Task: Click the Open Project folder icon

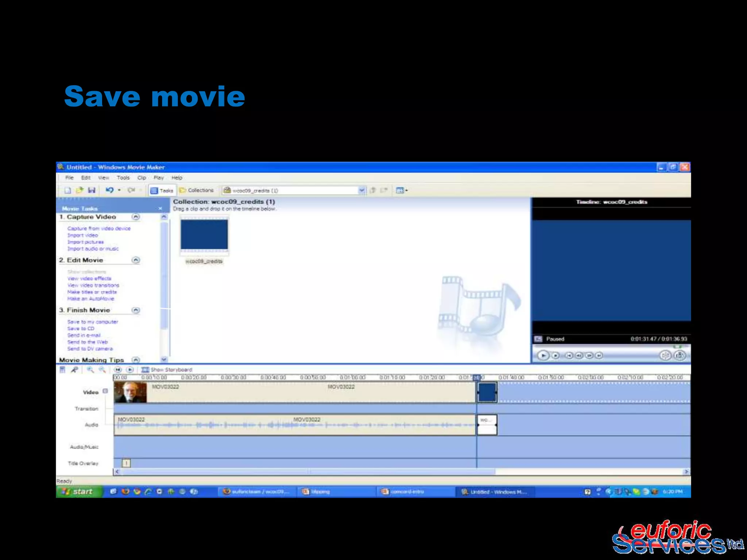Action: [80, 190]
